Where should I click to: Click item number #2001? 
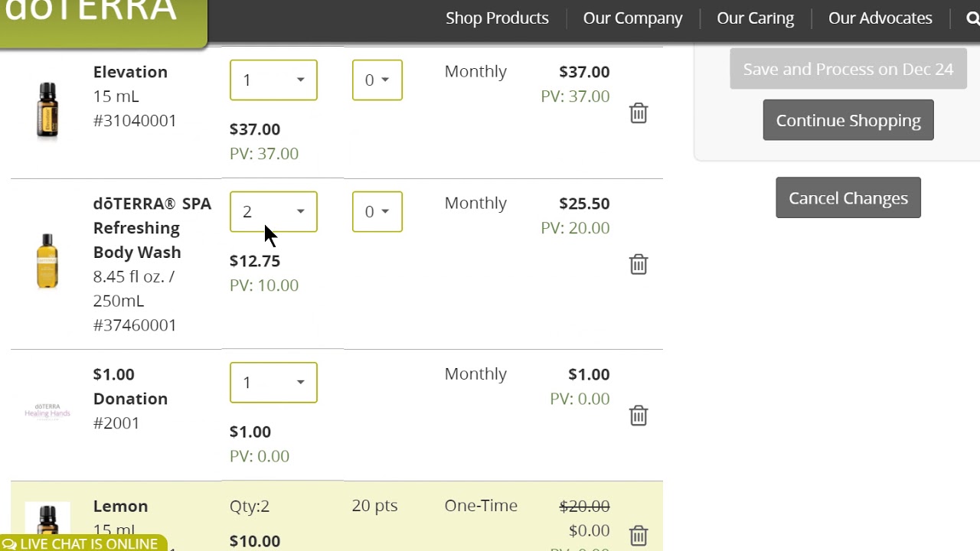(x=116, y=423)
